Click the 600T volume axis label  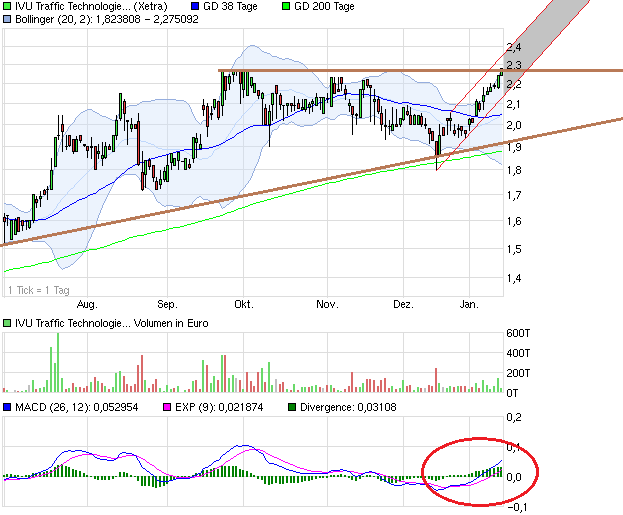click(517, 333)
